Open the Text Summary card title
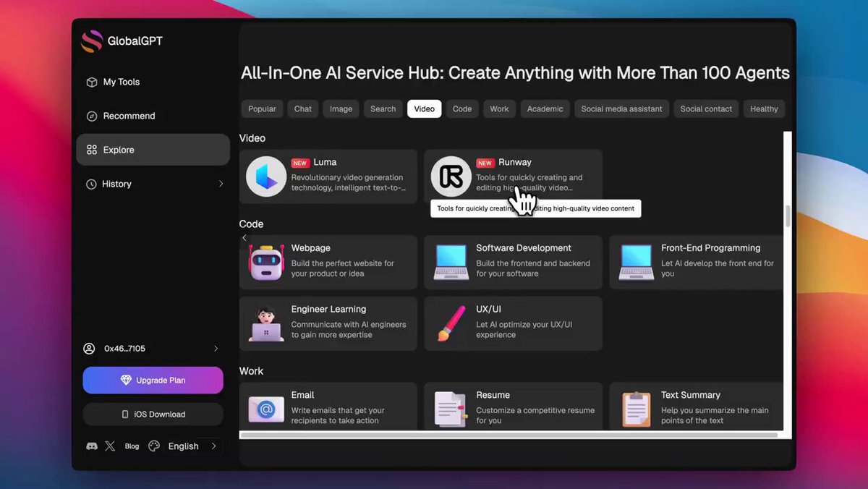This screenshot has width=868, height=489. (690, 396)
